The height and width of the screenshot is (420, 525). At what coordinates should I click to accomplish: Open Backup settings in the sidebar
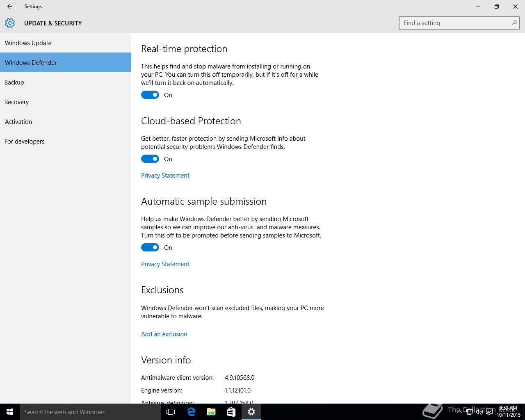66,82
